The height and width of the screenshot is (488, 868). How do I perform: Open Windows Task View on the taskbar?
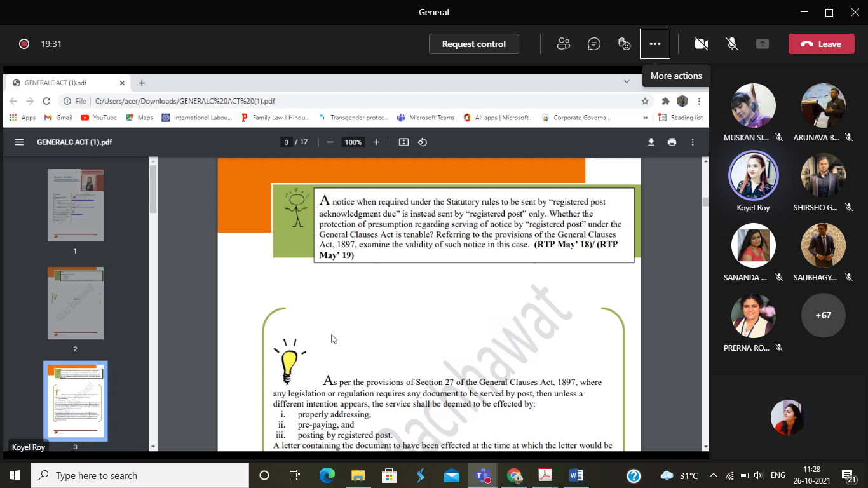[x=295, y=475]
